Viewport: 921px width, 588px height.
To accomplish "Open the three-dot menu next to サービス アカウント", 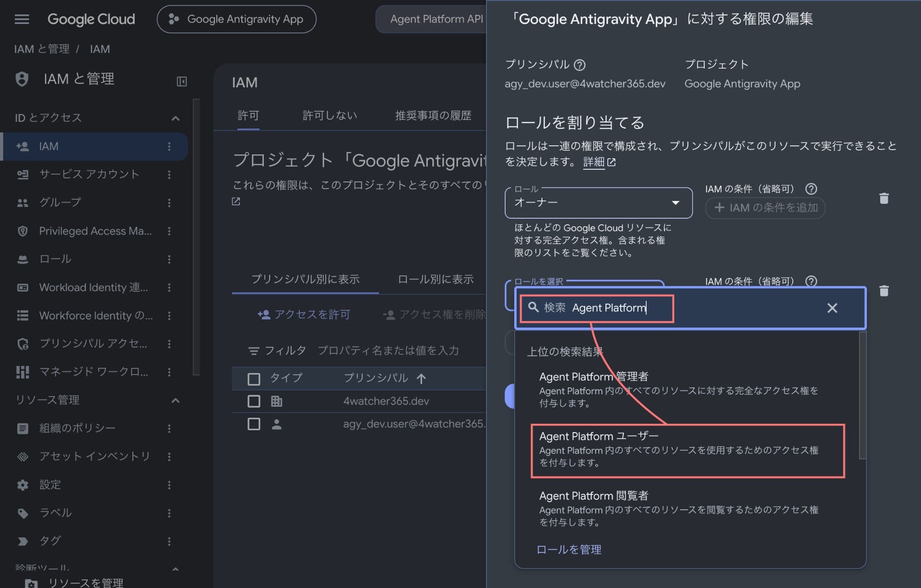I will 169,175.
